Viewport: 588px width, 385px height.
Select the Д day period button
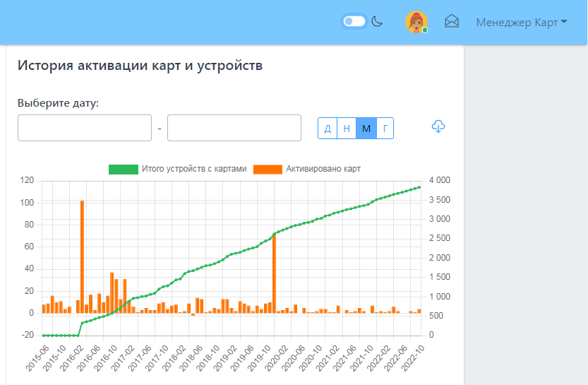[x=328, y=128]
